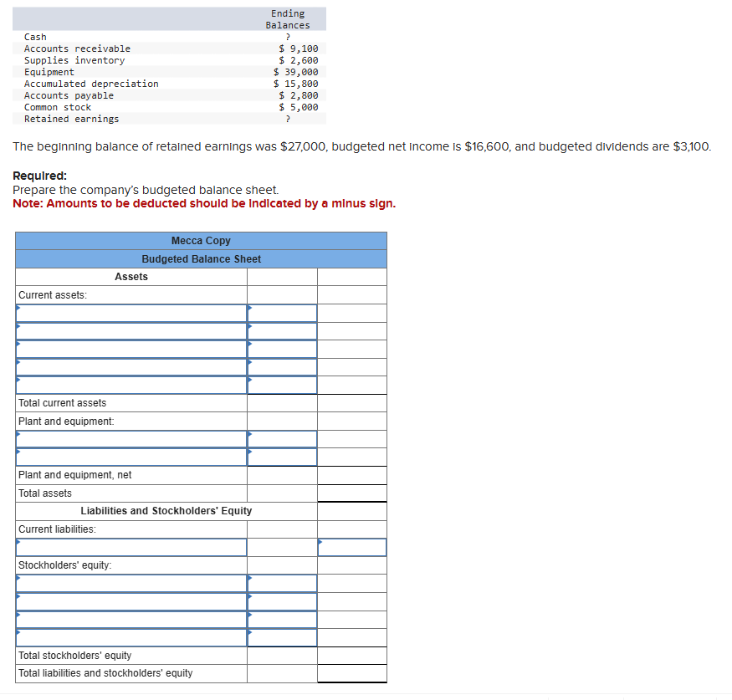This screenshot has width=732, height=700.
Task: Click the Total assets amount field
Action: click(x=351, y=493)
